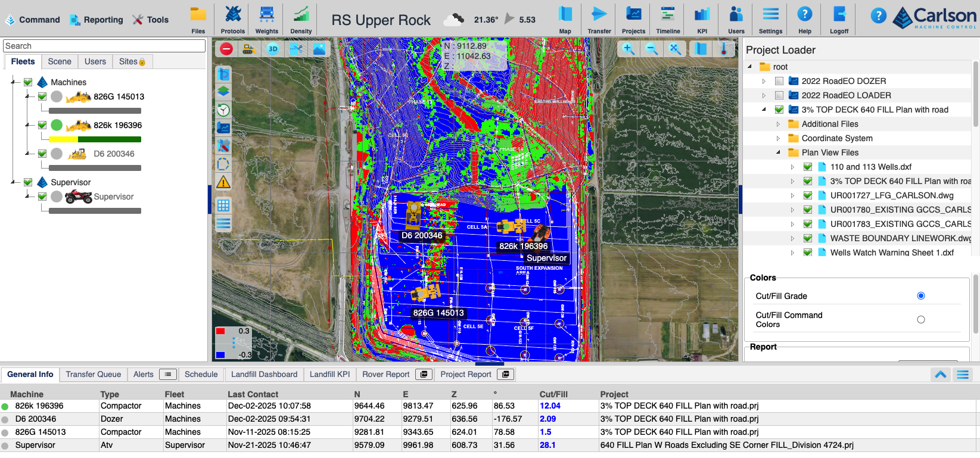
Task: Expand the 2022 RoadEO DOZER tree node
Action: pyautogui.click(x=764, y=81)
